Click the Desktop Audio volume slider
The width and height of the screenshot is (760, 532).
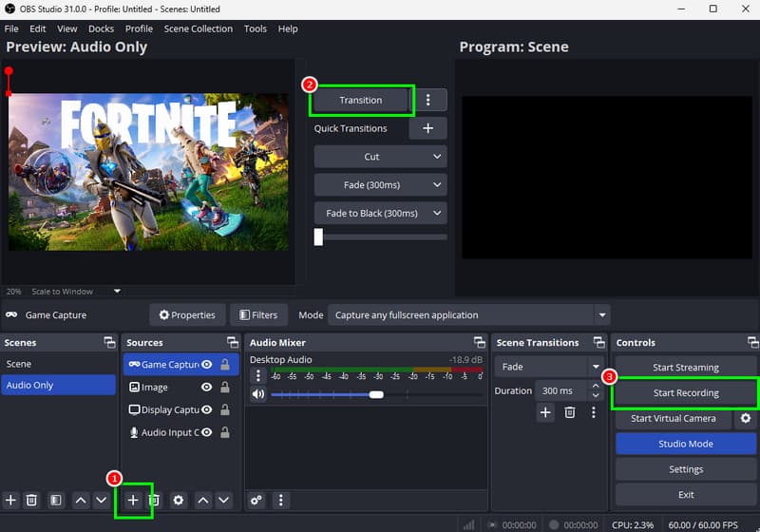pos(376,394)
